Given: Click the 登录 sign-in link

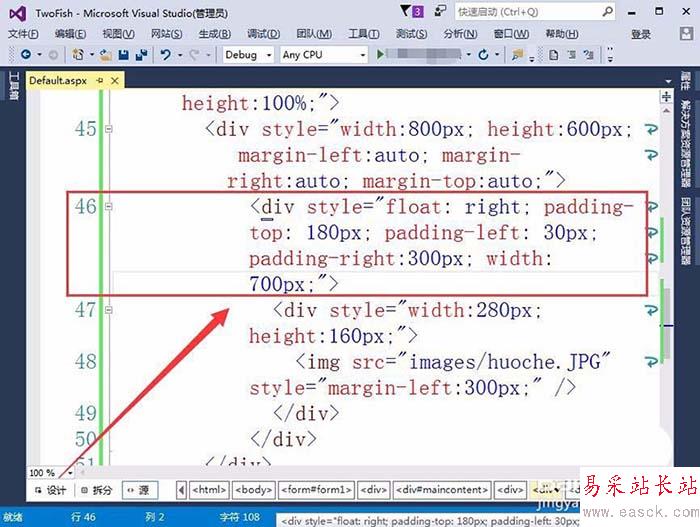Looking at the screenshot, I should [641, 34].
